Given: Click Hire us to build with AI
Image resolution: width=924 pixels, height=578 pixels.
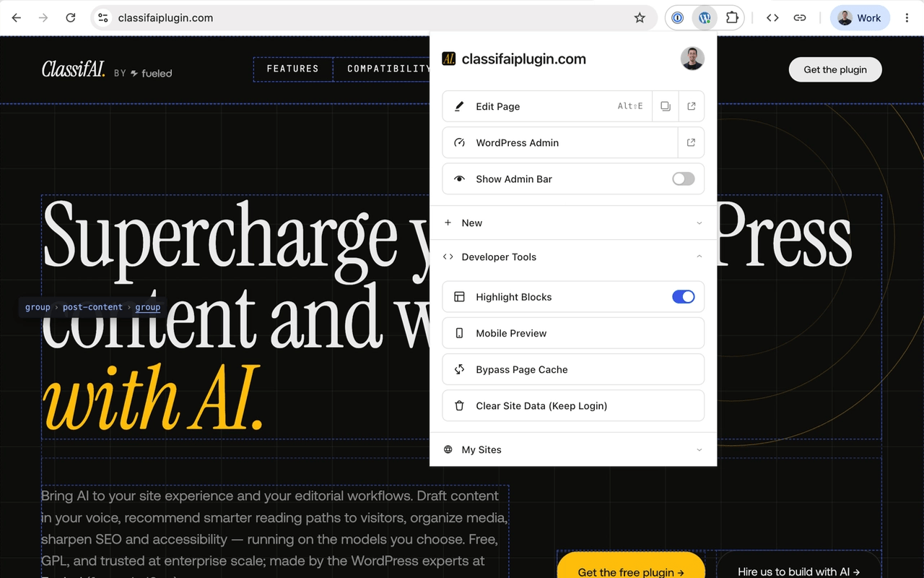Looking at the screenshot, I should [798, 565].
